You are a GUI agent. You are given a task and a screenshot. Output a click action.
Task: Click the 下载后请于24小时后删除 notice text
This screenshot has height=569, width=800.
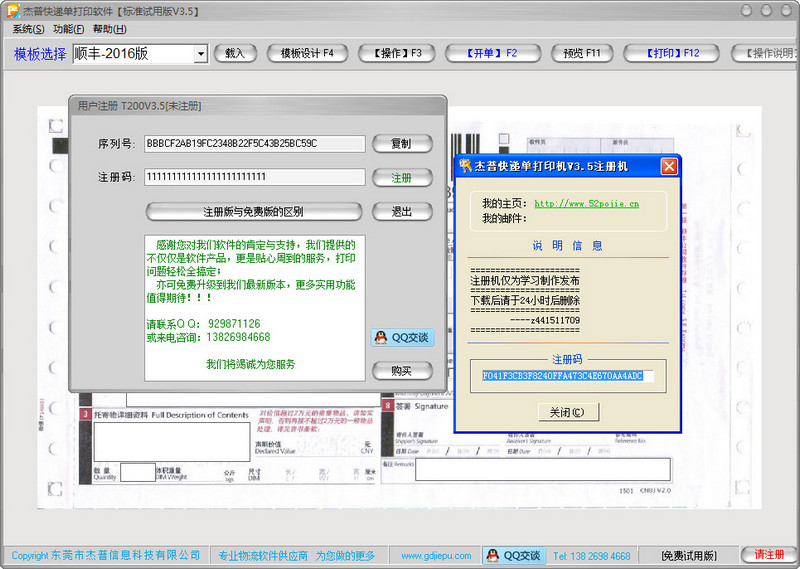pyautogui.click(x=525, y=301)
